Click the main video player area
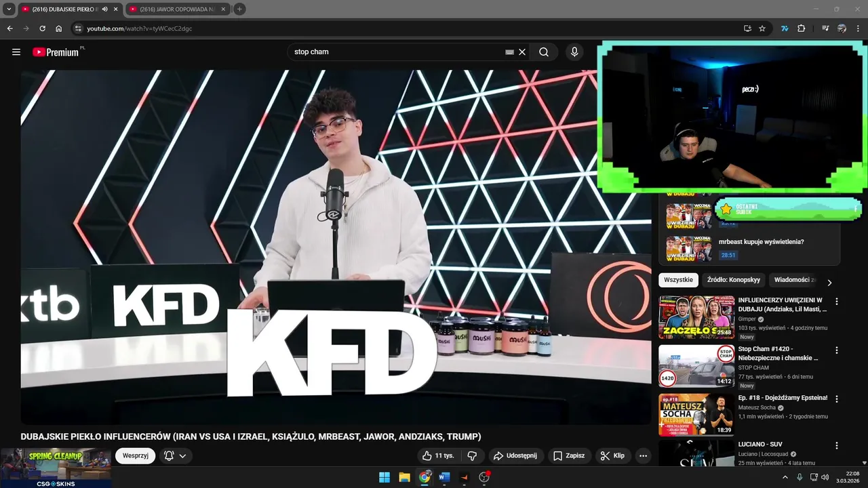This screenshot has height=488, width=868. (x=336, y=247)
